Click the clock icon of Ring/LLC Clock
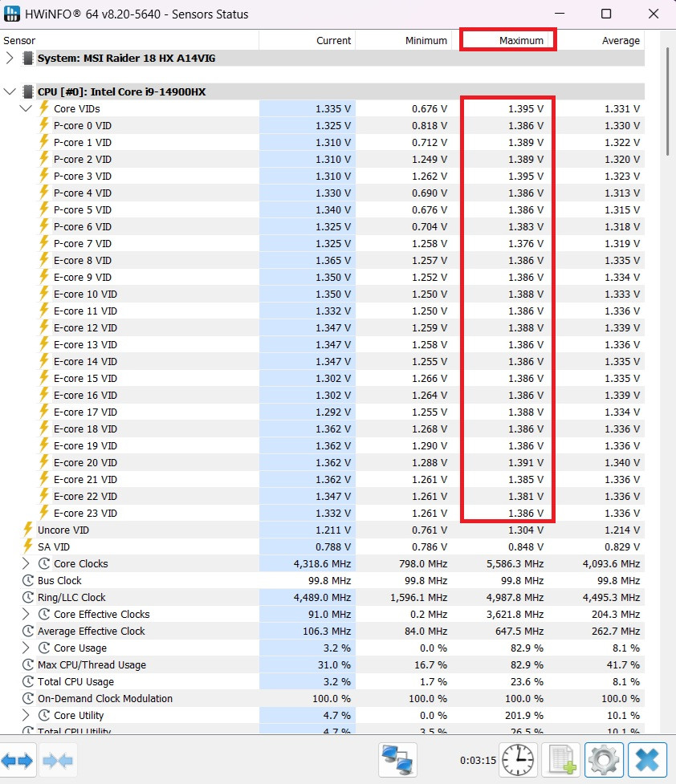676x784 pixels. [28, 597]
